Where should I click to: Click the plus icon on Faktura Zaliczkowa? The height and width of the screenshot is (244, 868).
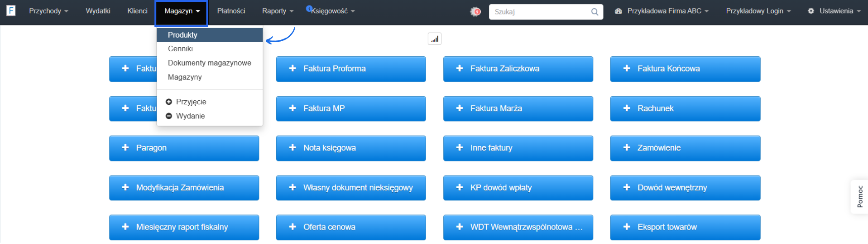tap(460, 68)
